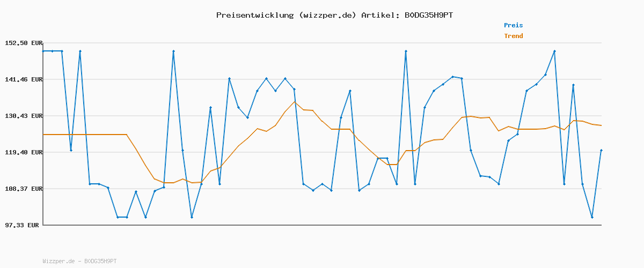
Task: Click the bottom-left origin corner of the chart axes
Action: 43,225
